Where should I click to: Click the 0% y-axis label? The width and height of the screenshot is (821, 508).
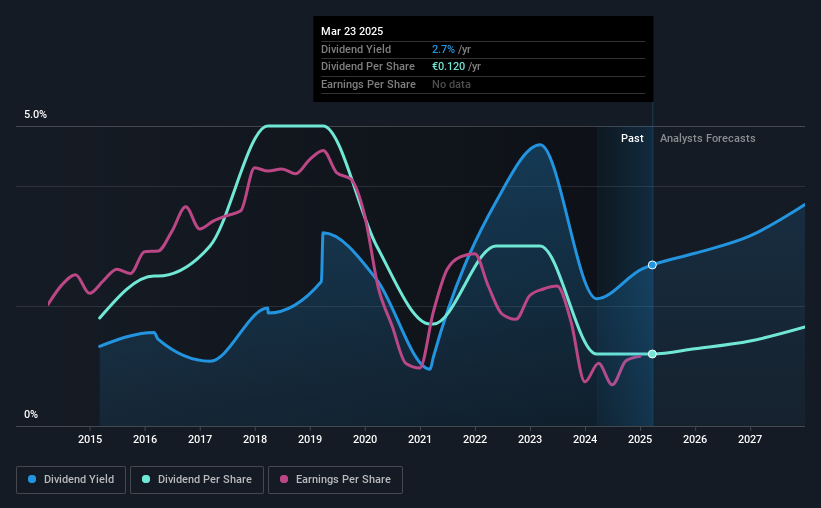31,414
